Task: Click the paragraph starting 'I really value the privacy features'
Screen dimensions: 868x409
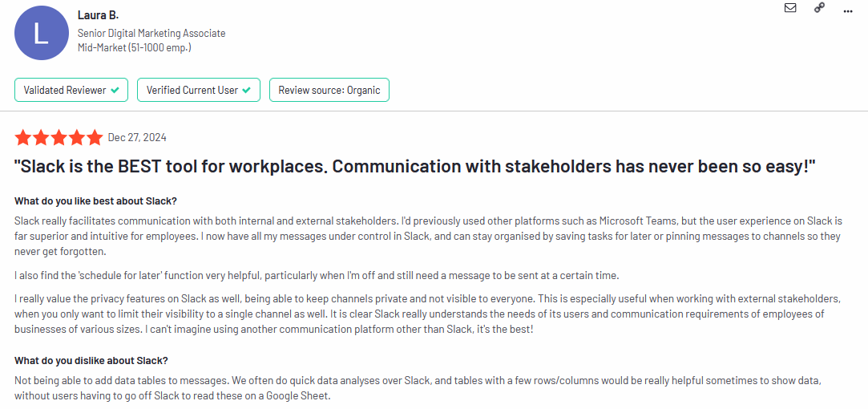Action: tap(428, 314)
